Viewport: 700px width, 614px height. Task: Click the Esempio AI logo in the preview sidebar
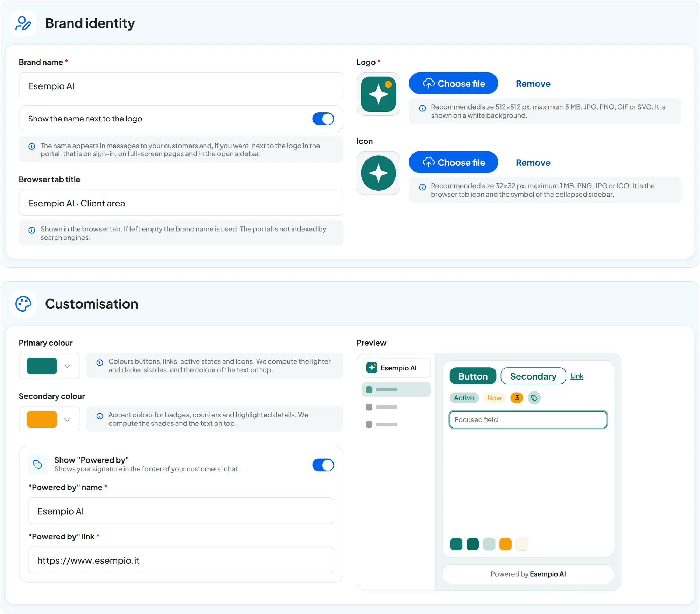[372, 367]
